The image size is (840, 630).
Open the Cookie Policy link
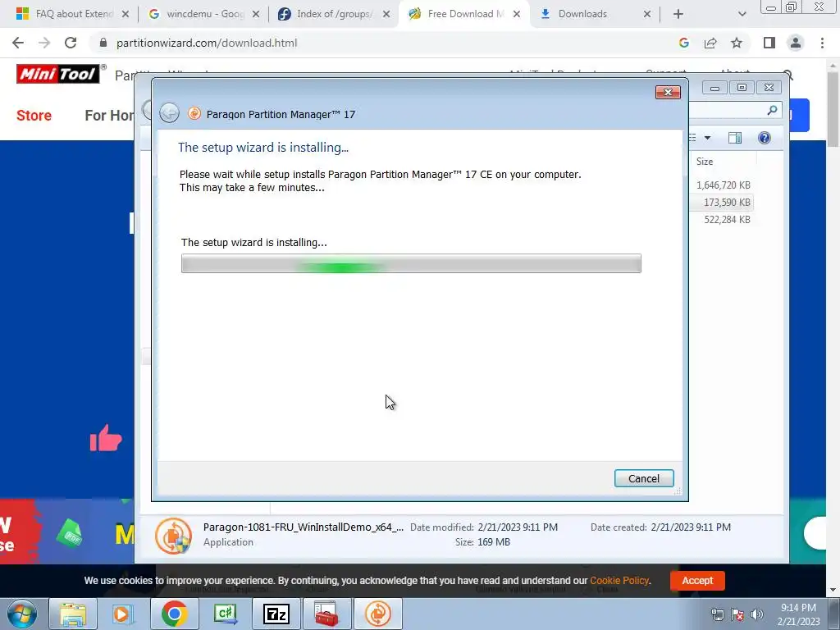tap(619, 580)
